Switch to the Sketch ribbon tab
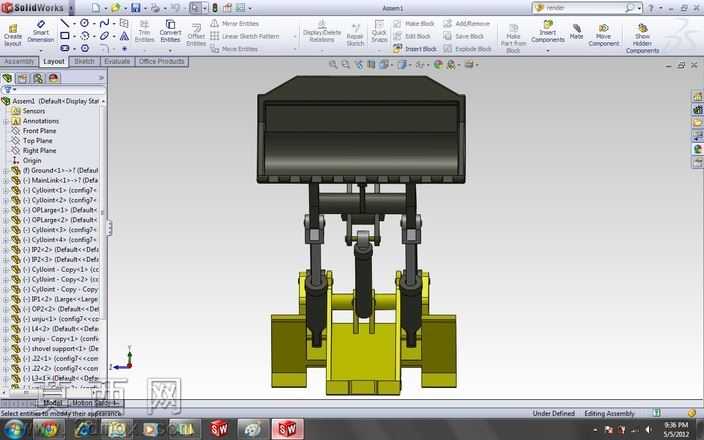 click(x=84, y=61)
